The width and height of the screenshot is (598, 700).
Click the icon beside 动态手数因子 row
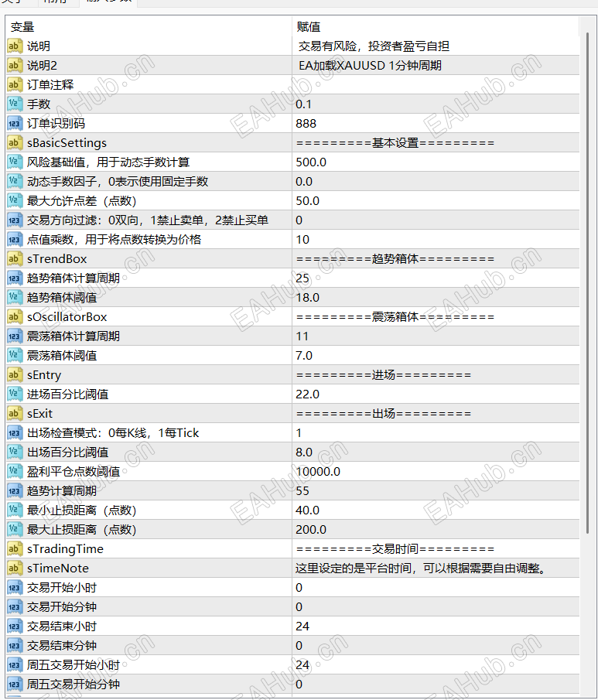pyautogui.click(x=14, y=182)
